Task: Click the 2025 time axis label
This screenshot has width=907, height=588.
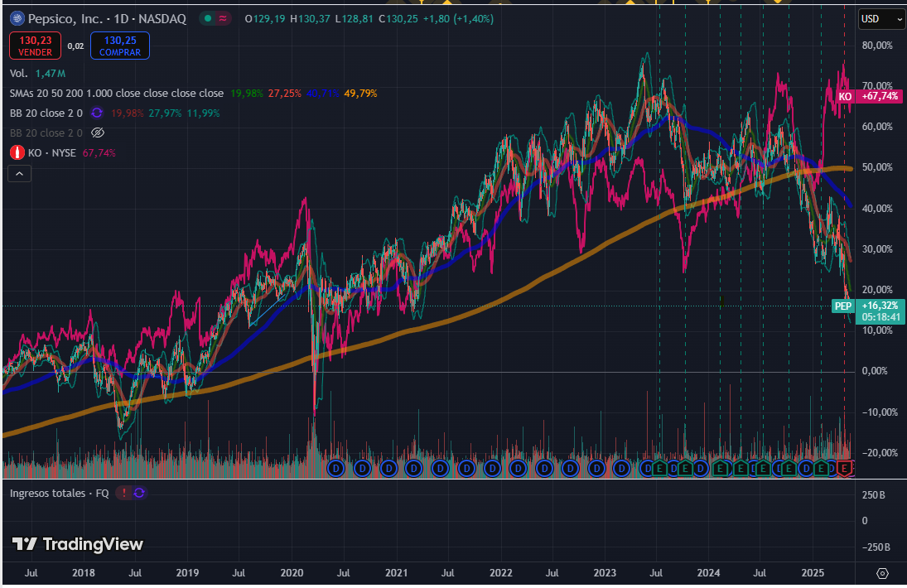Action: 812,573
